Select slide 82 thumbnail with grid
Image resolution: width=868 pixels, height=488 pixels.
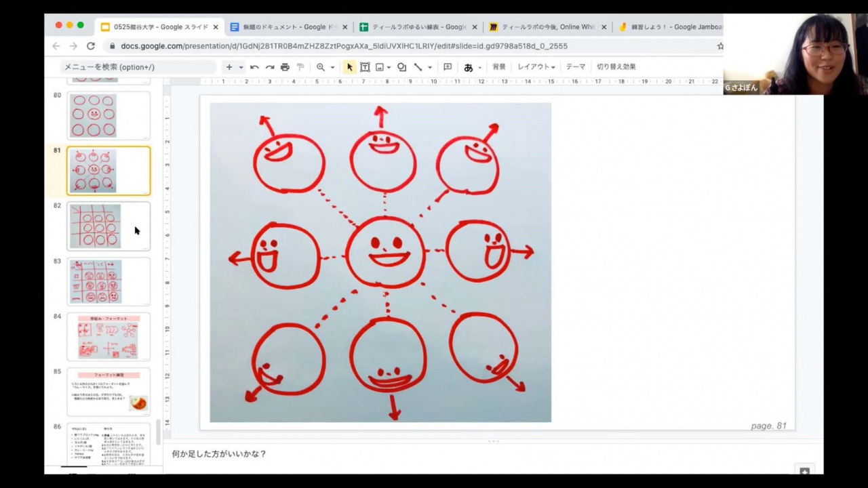(x=108, y=226)
